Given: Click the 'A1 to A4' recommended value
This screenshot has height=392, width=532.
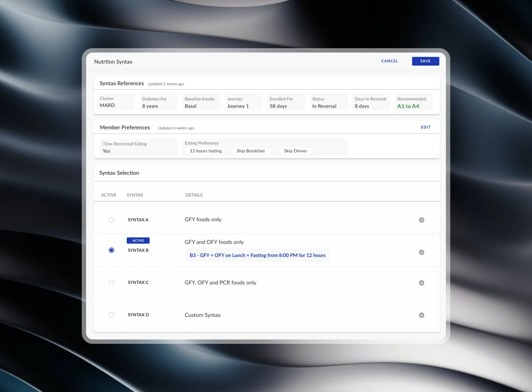Looking at the screenshot, I should tap(408, 106).
